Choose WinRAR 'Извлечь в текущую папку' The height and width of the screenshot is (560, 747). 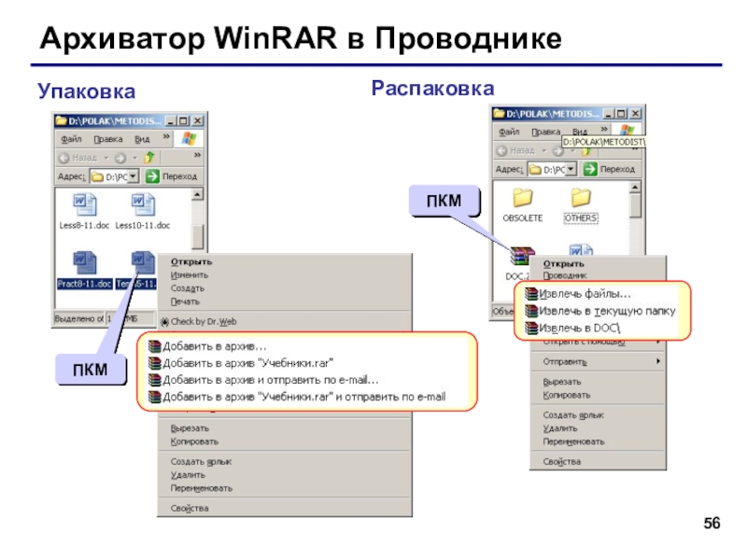coord(599,311)
